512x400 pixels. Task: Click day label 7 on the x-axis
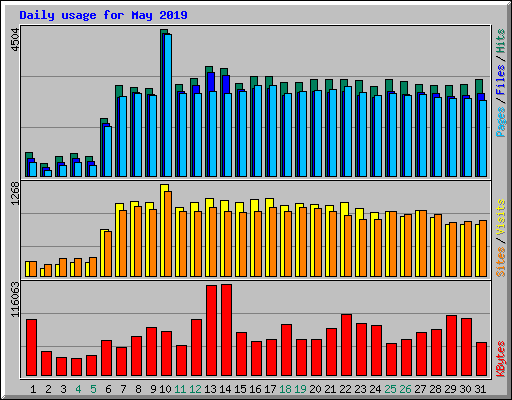pos(123,389)
